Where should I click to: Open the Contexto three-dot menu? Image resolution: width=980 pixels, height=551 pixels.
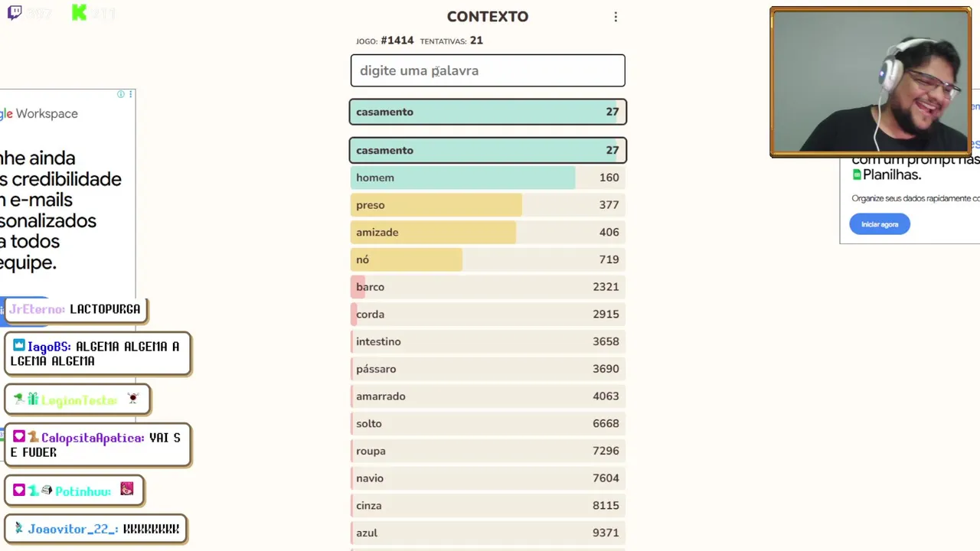click(616, 17)
